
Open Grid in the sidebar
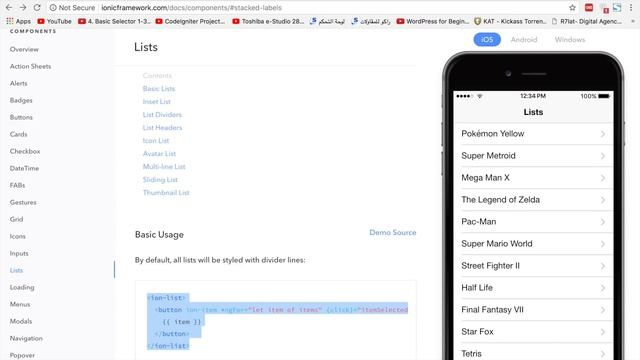point(16,219)
